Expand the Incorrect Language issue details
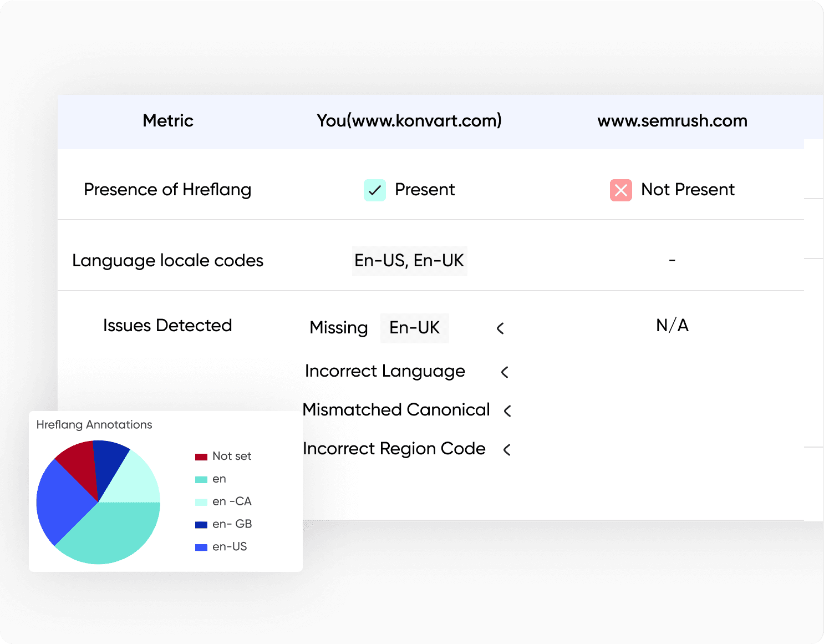This screenshot has width=824, height=644. pyautogui.click(x=504, y=372)
